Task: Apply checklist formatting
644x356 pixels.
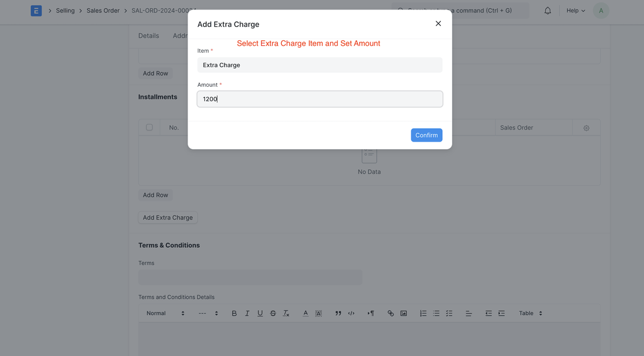Action: (x=449, y=313)
